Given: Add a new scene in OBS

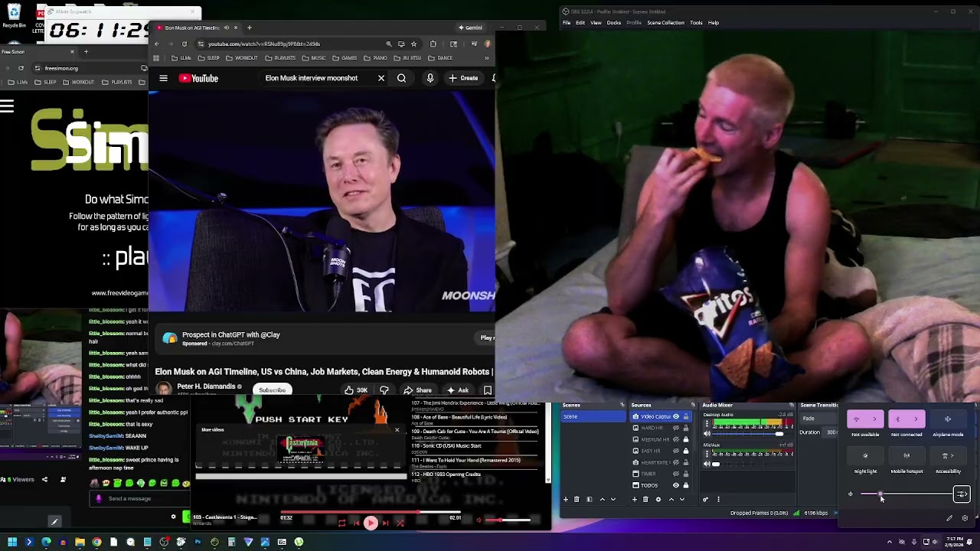Looking at the screenshot, I should [566, 499].
